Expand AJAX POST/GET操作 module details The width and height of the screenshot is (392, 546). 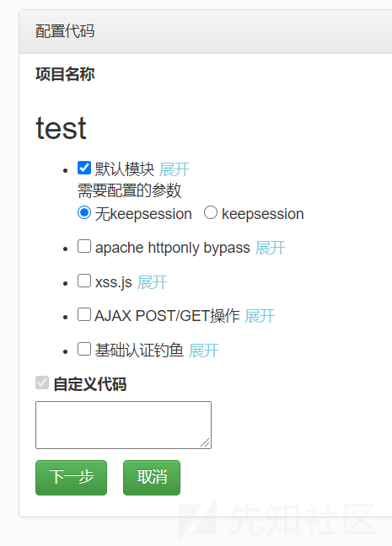pos(260,316)
